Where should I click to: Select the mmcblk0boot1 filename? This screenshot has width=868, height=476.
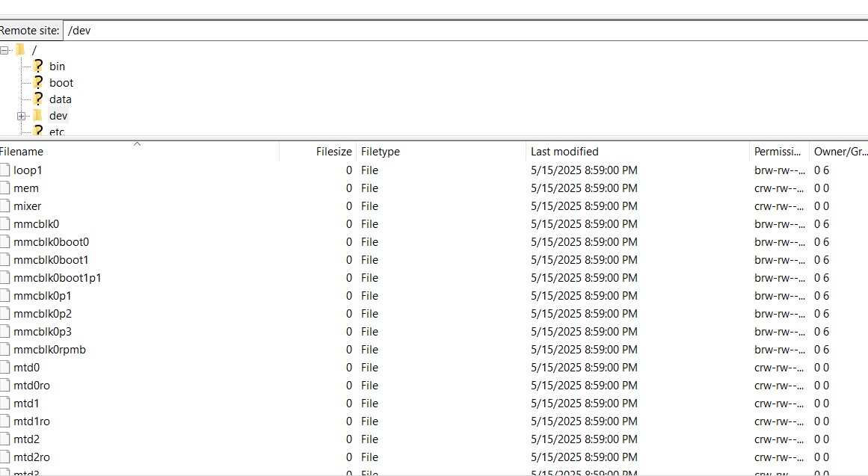51,259
